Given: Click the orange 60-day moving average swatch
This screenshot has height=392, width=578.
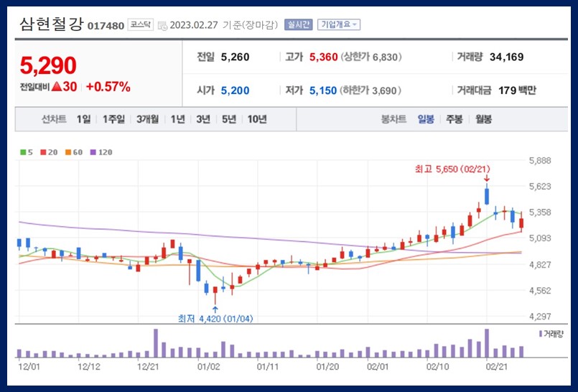Looking at the screenshot, I should pos(67,152).
